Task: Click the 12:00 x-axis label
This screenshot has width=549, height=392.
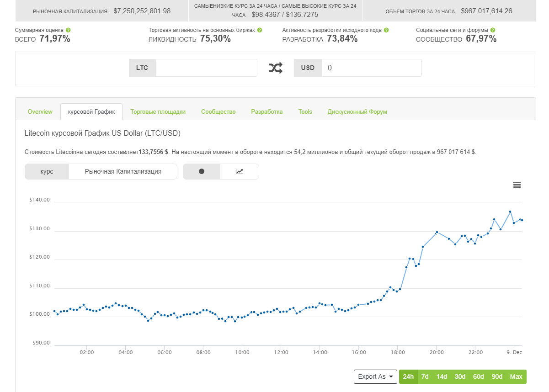Action: 282,353
